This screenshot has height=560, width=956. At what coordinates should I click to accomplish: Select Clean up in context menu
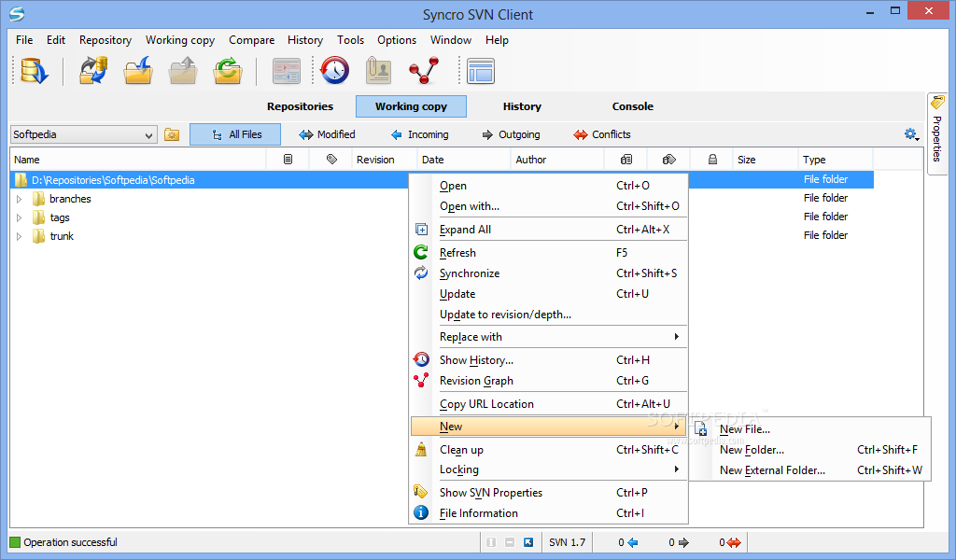549,450
